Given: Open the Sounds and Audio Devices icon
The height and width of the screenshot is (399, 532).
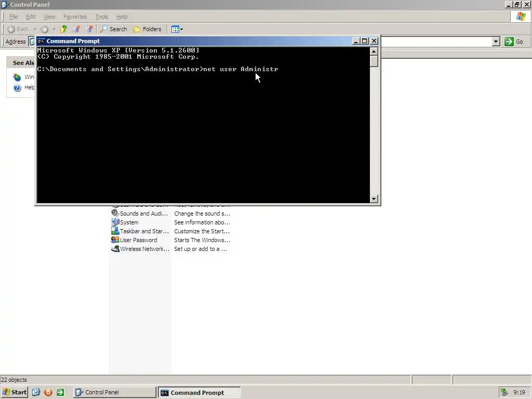Looking at the screenshot, I should click(x=115, y=214).
